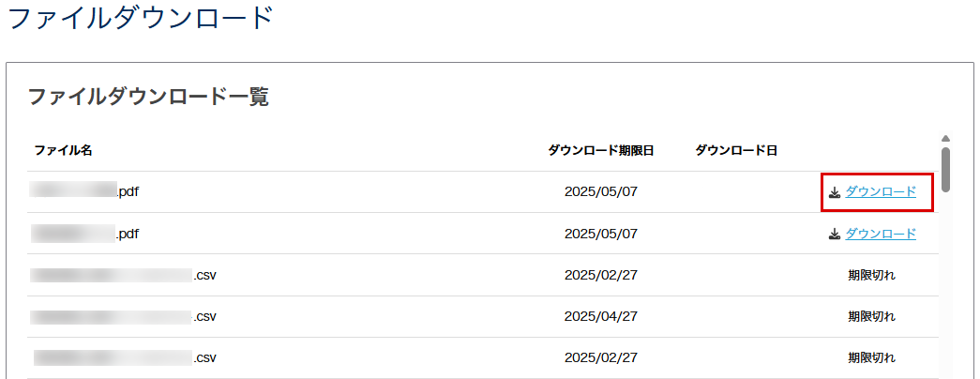Screen dimensions: 980x379
Task: Open the red-outlined ダウンロード link
Action: 881,192
